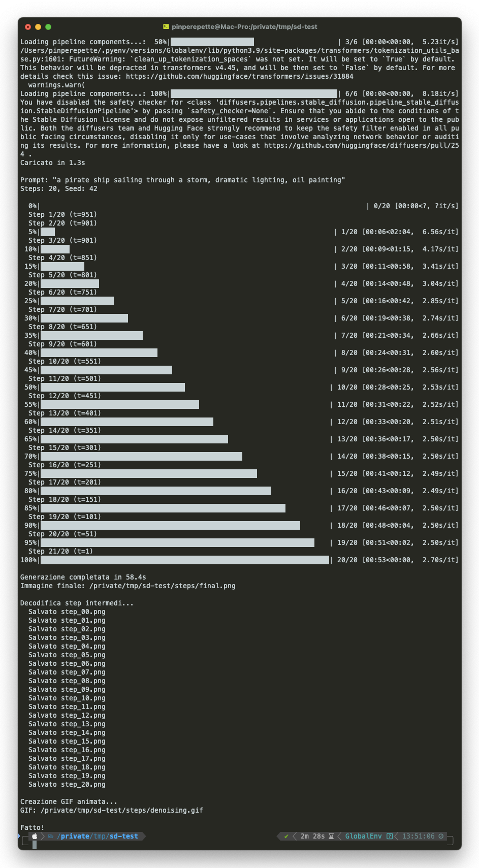This screenshot has width=479, height=868.
Task: Click the final.png image path line
Action: point(128,586)
